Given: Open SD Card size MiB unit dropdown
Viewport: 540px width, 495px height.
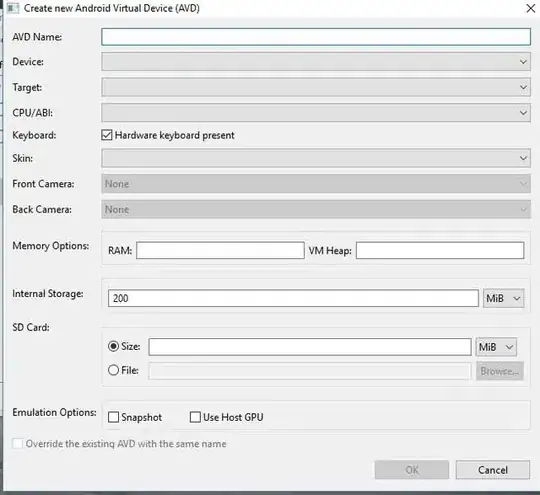Looking at the screenshot, I should (496, 347).
